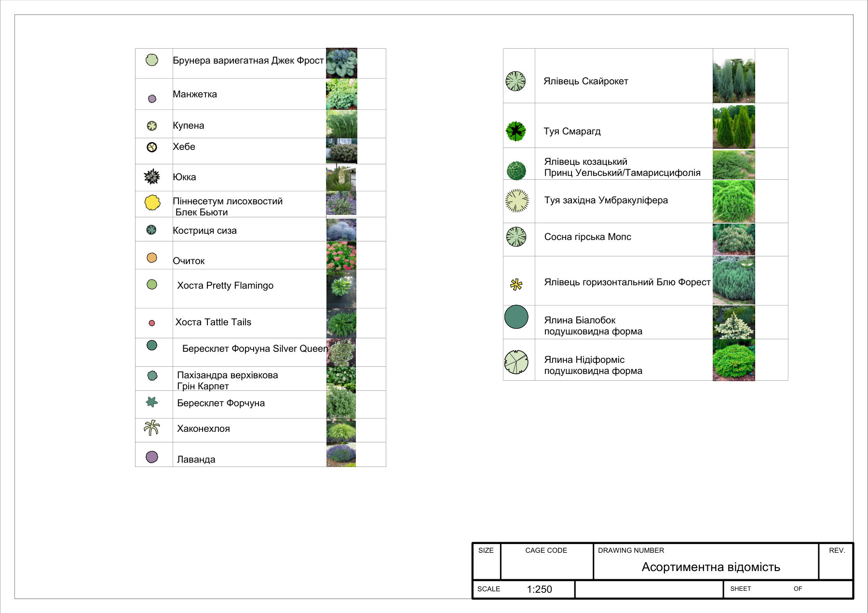Select the purple Манжетка symbol
The width and height of the screenshot is (868, 613).
coord(152,99)
